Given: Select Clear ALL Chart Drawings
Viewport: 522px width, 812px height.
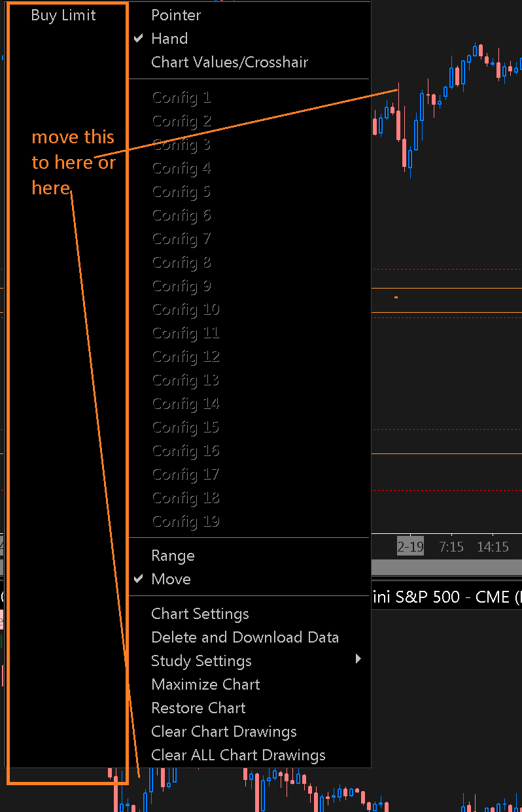Looking at the screenshot, I should click(238, 755).
